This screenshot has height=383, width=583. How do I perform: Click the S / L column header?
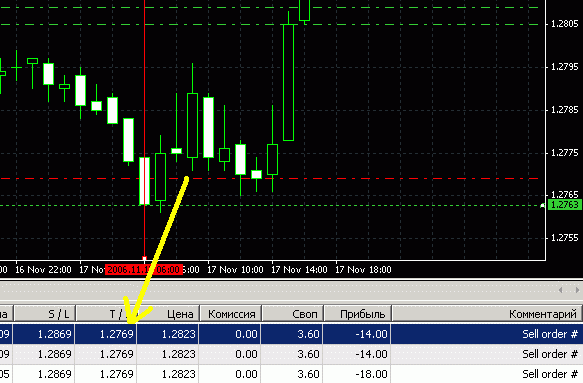coord(45,314)
